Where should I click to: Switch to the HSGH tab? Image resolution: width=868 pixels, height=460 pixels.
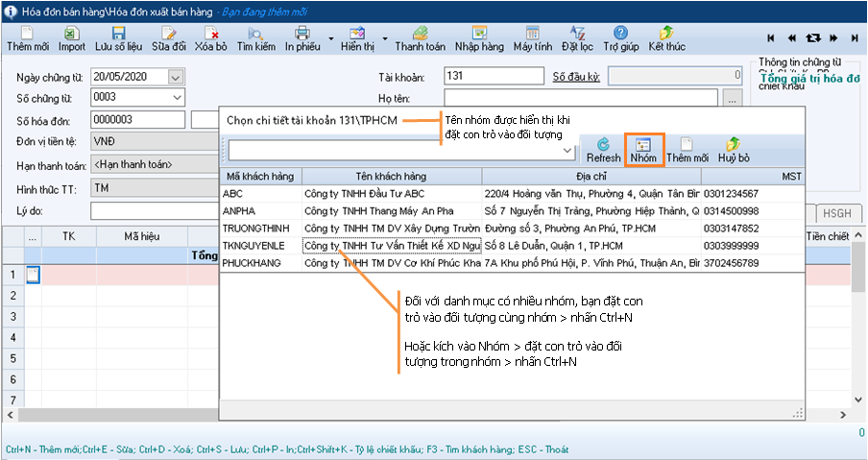pos(834,214)
